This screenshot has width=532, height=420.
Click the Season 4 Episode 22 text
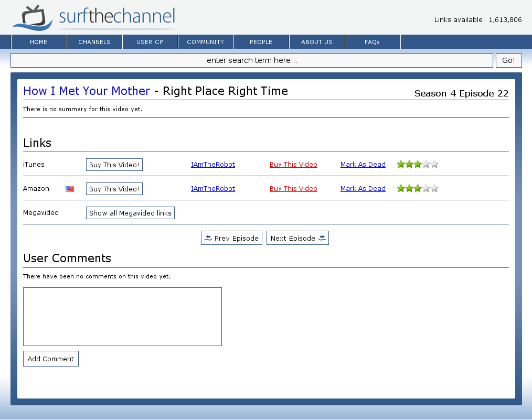pos(461,93)
